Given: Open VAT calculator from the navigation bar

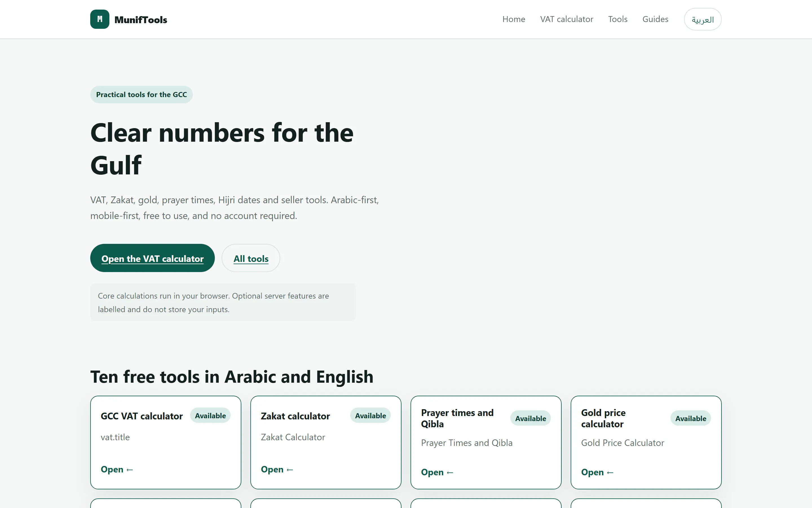Looking at the screenshot, I should (566, 19).
